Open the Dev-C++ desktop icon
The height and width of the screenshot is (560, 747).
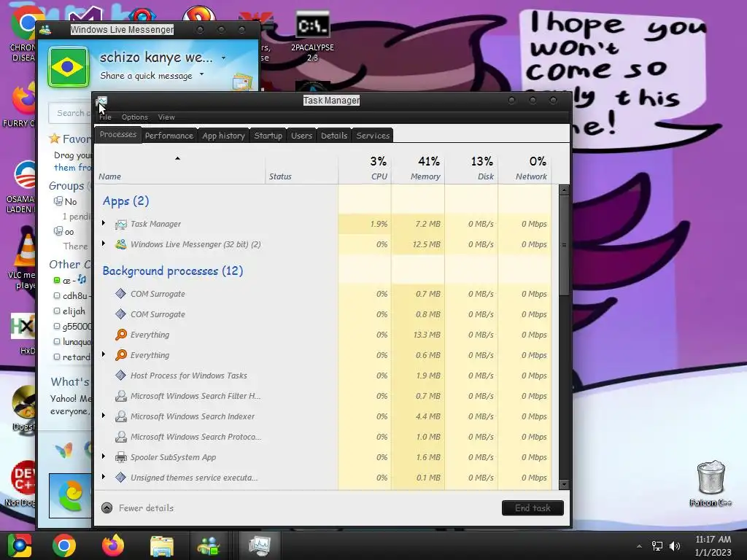pos(22,483)
